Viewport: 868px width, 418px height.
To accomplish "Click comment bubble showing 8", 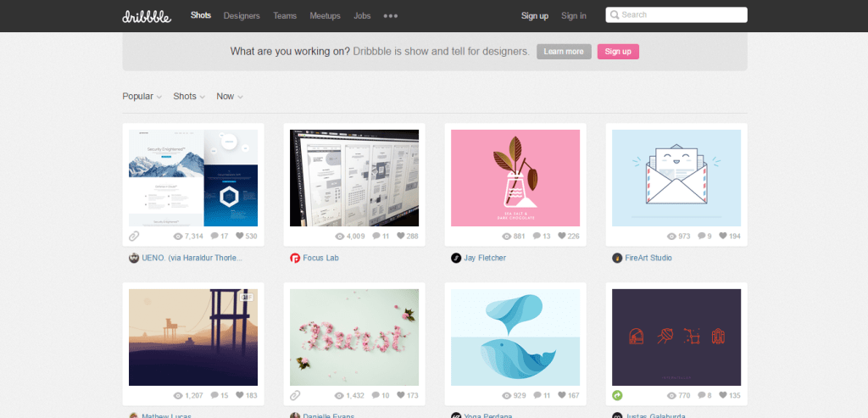I will tap(702, 395).
